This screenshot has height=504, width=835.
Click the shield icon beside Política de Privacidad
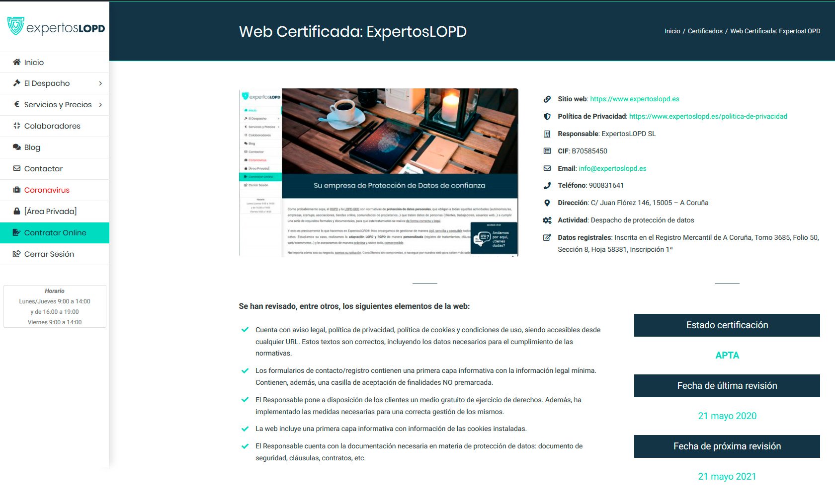pyautogui.click(x=547, y=116)
